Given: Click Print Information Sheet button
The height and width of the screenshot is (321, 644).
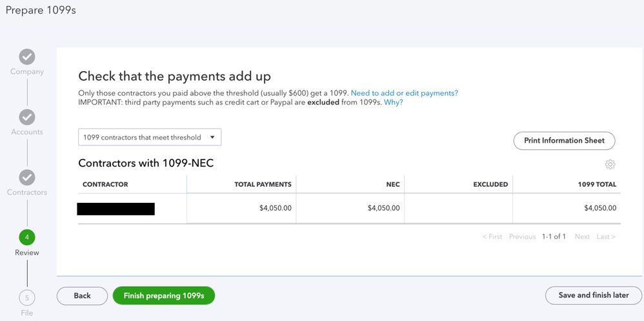Looking at the screenshot, I should [x=564, y=141].
